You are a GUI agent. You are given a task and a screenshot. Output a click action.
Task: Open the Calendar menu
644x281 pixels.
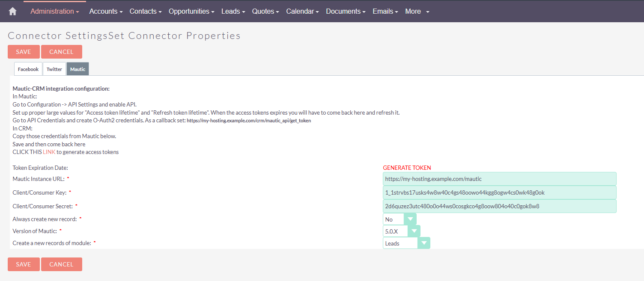point(302,12)
